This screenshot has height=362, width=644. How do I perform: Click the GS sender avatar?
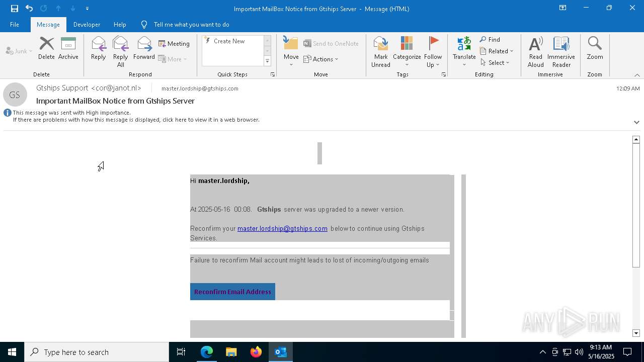[15, 95]
